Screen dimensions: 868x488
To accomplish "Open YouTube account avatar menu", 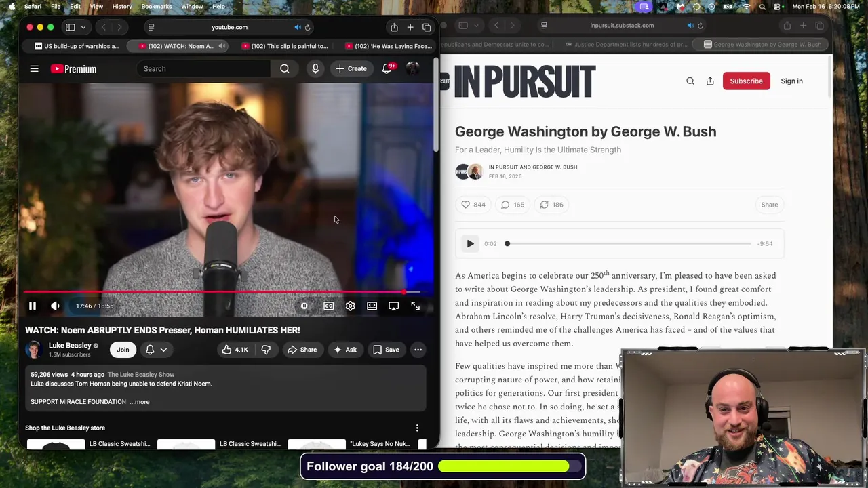I will coord(412,68).
